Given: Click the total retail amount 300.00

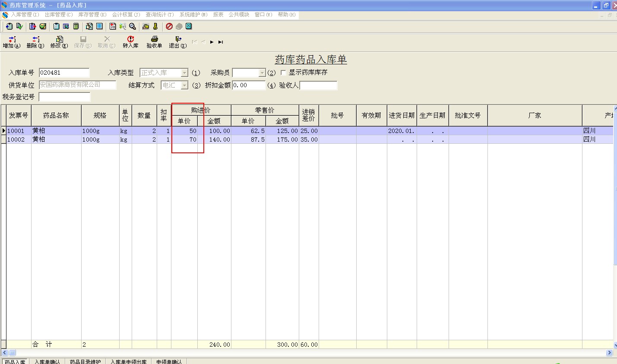Looking at the screenshot, I should (x=282, y=345).
